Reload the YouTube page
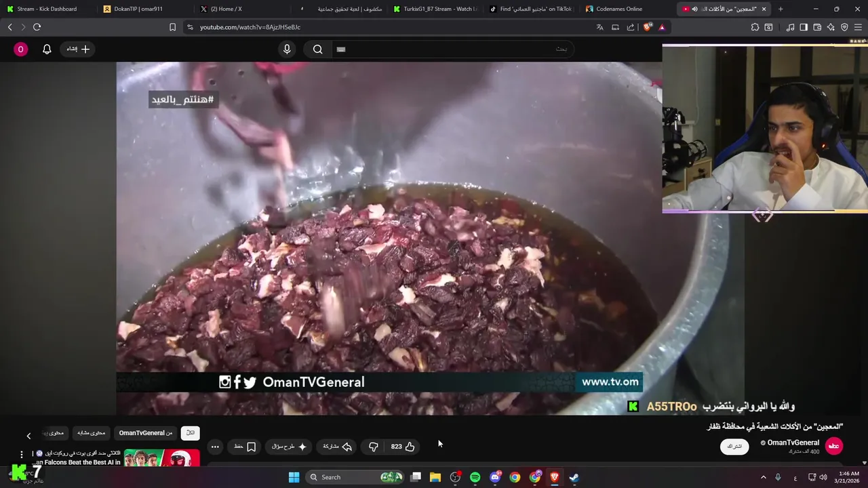This screenshot has width=868, height=488. [x=37, y=27]
